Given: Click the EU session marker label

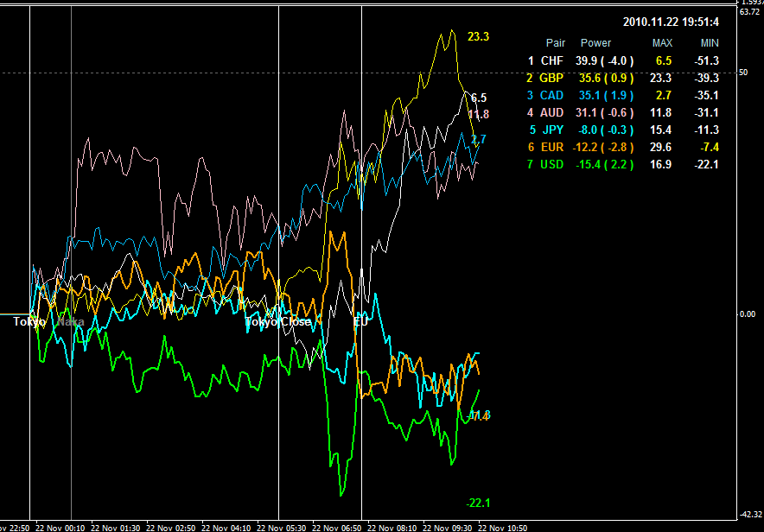Looking at the screenshot, I should coord(360,321).
